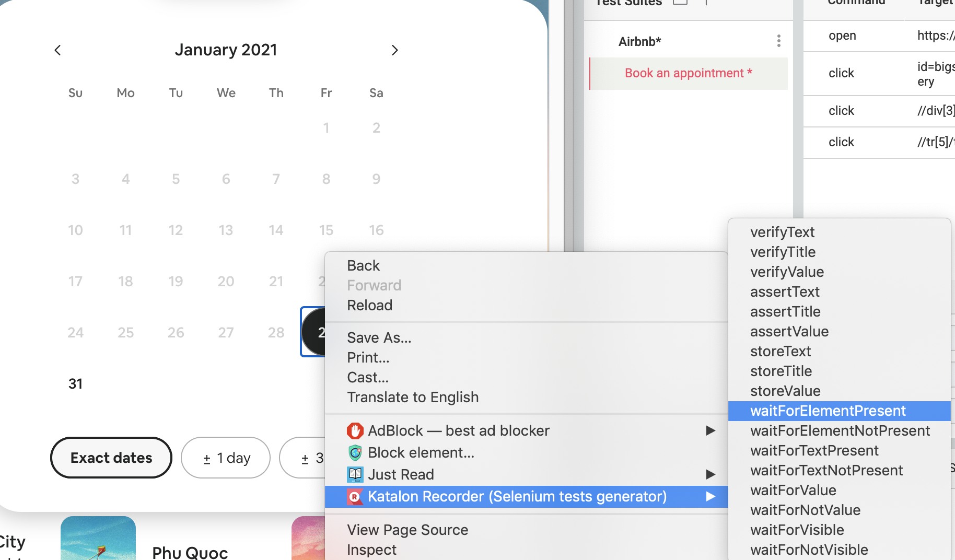Select waitForTextNotPresent command
955x560 pixels.
point(840,470)
